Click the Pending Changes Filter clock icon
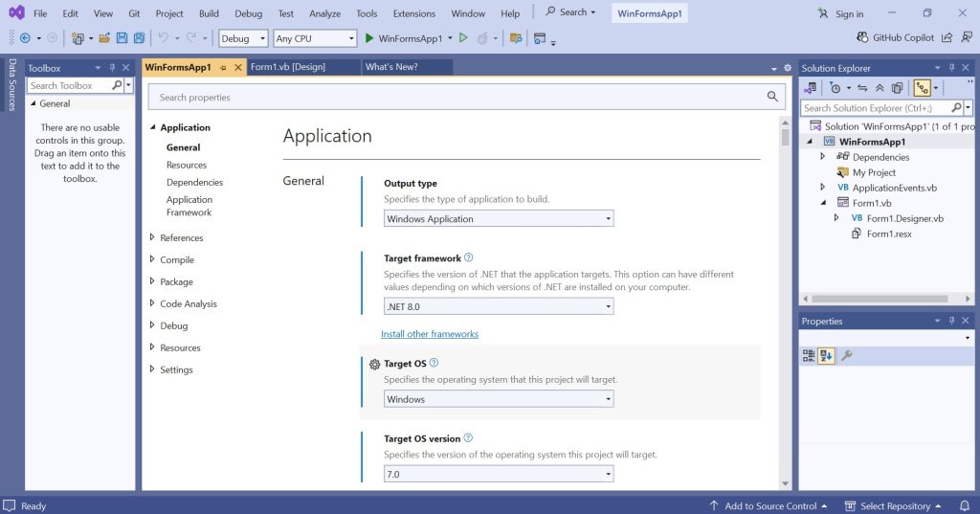This screenshot has height=514, width=980. pyautogui.click(x=835, y=88)
